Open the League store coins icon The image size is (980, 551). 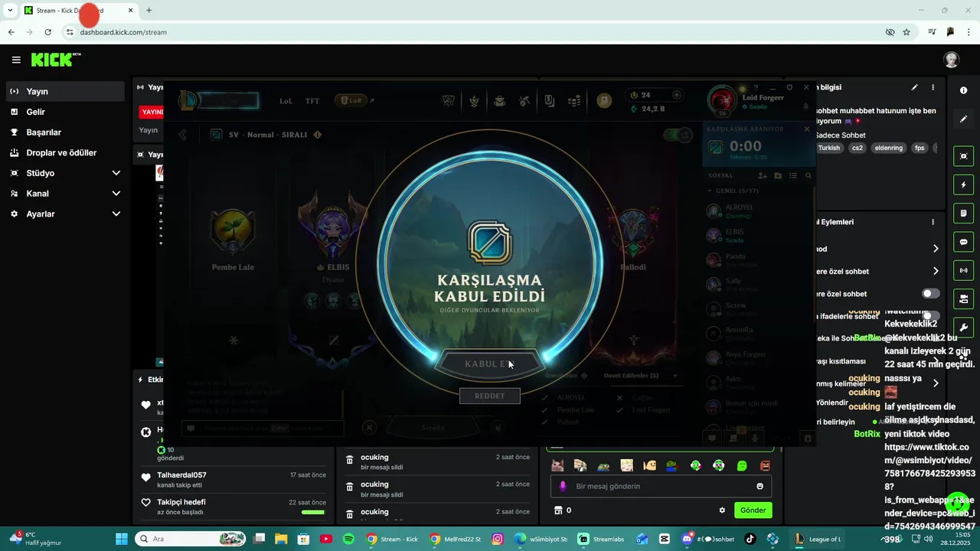pyautogui.click(x=574, y=100)
